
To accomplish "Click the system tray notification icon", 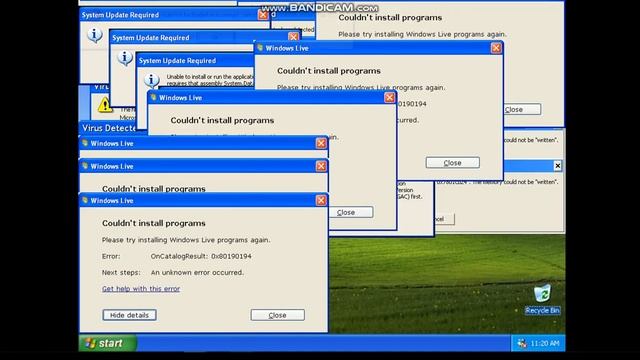I will [522, 344].
